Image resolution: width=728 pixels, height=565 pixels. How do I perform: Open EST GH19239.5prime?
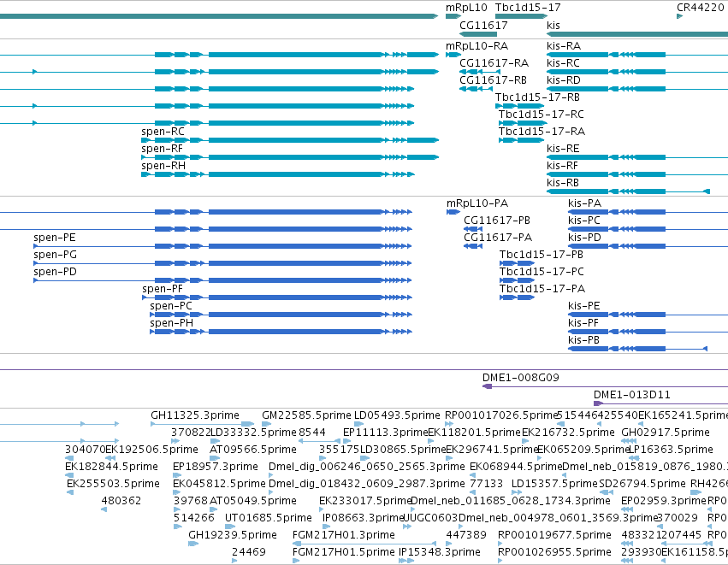[x=233, y=536]
